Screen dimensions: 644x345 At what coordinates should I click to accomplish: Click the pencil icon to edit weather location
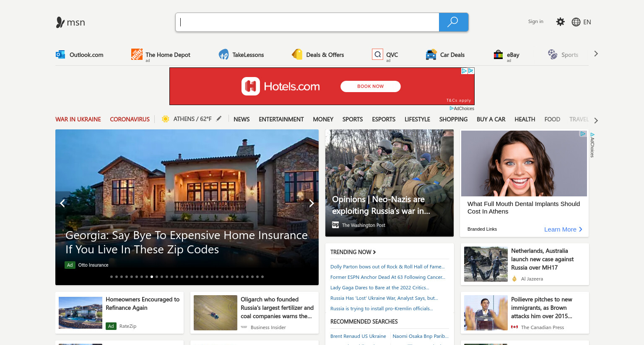218,119
